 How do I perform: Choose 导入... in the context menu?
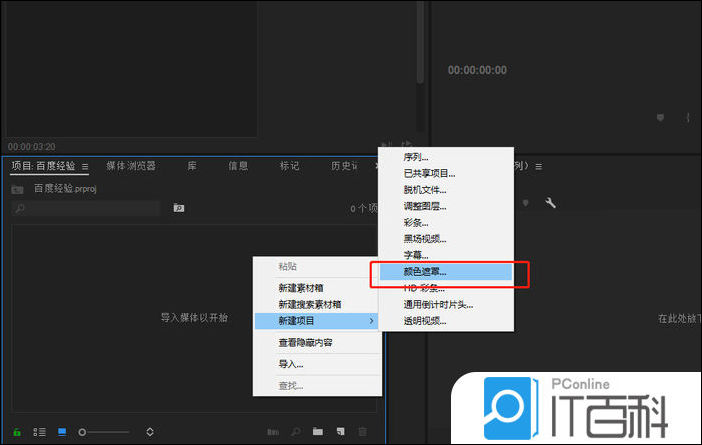(x=291, y=364)
